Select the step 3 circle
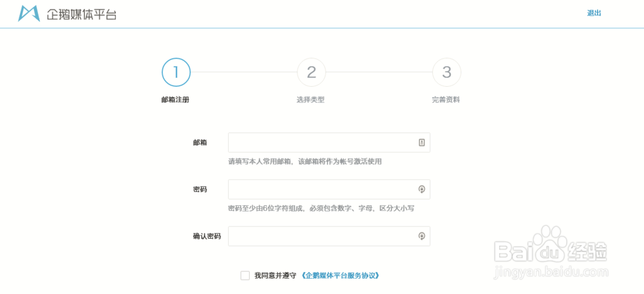 (446, 72)
